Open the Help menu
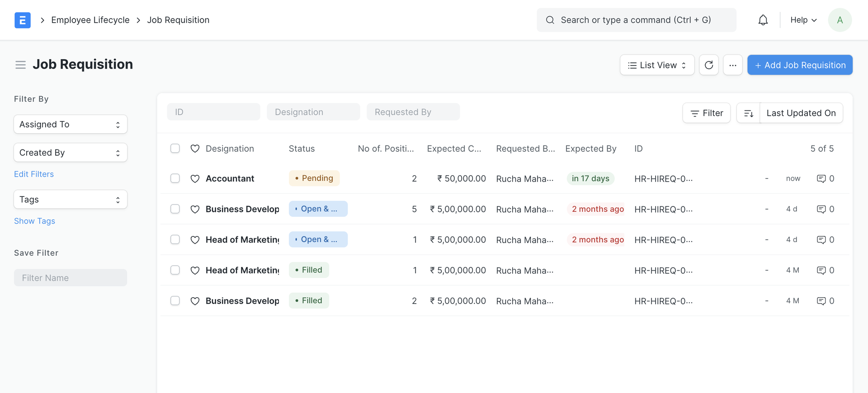 [803, 20]
